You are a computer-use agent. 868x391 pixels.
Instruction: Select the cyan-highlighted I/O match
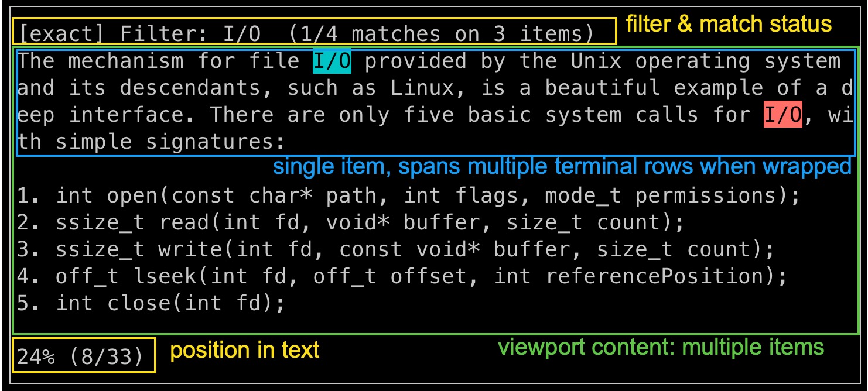tap(332, 61)
